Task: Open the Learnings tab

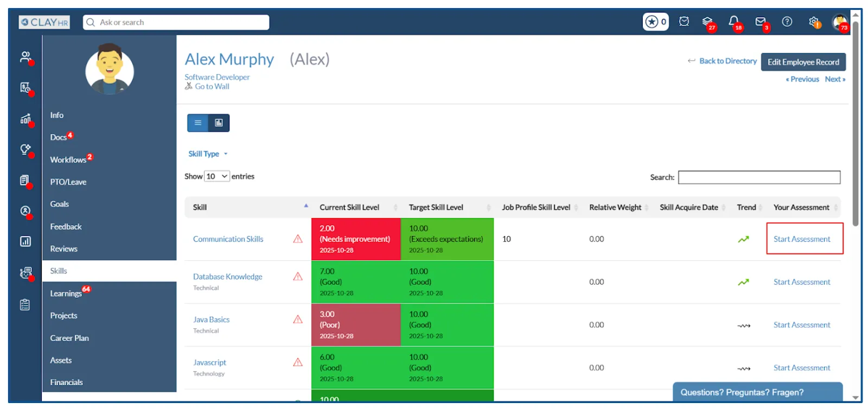Action: pyautogui.click(x=66, y=293)
